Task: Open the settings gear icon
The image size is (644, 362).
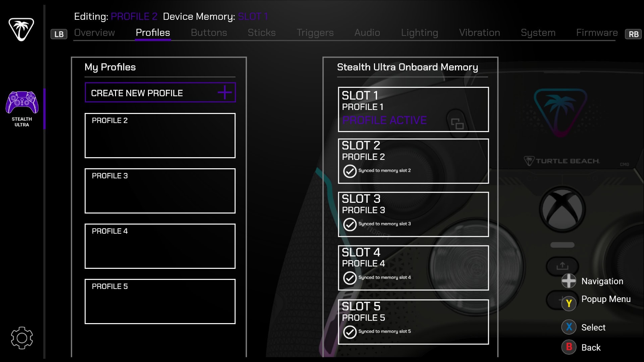Action: [x=22, y=338]
